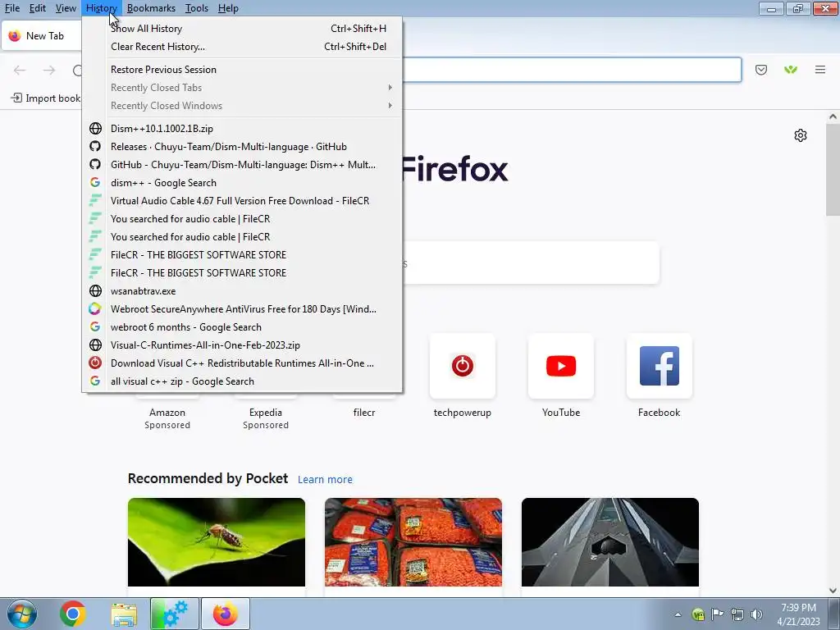Open the Help menu
The image size is (840, 630).
228,8
